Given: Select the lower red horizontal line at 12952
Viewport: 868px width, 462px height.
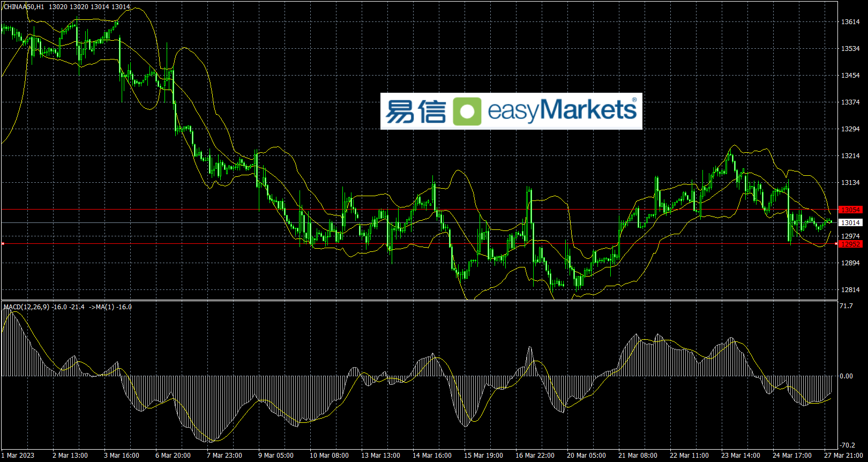Looking at the screenshot, I should [420, 244].
